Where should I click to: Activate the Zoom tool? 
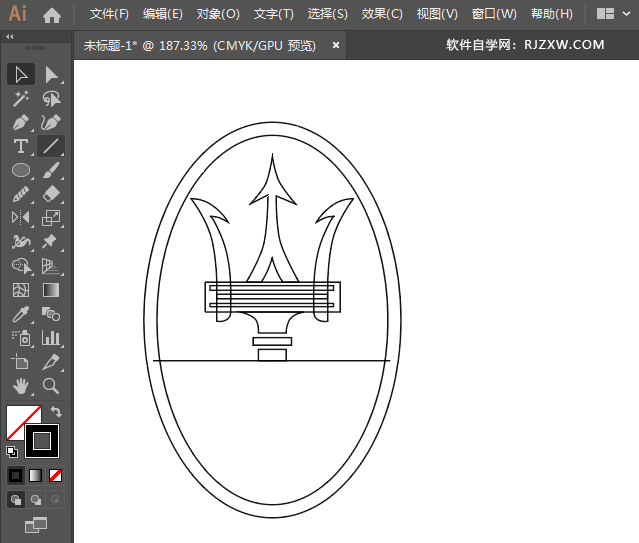point(51,386)
